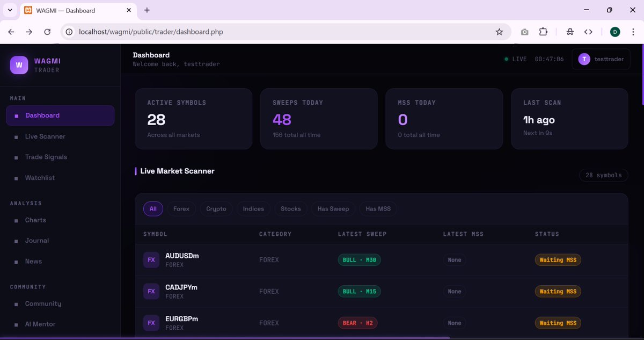644x340 pixels.
Task: Click the CADJPYm FX badge icon
Action: [x=151, y=291]
